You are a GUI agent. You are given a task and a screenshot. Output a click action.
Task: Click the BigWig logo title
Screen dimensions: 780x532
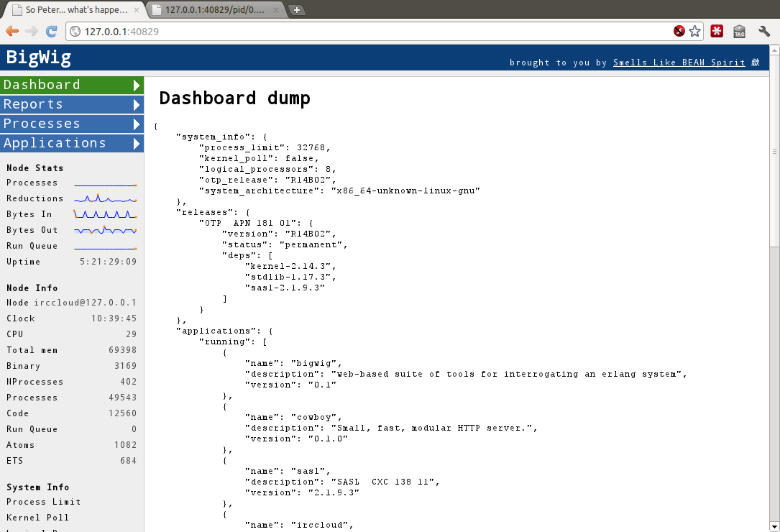coord(39,58)
